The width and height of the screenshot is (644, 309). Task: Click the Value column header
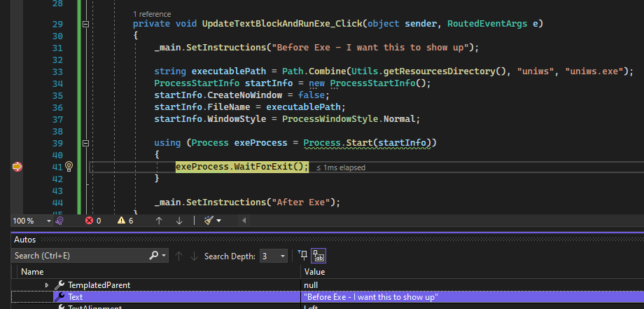click(x=314, y=272)
